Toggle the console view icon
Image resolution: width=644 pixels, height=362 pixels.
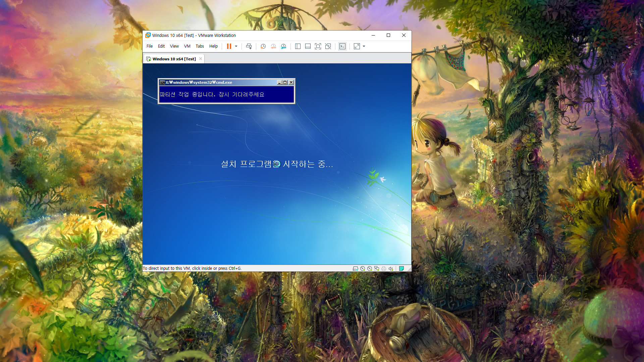[x=342, y=46]
